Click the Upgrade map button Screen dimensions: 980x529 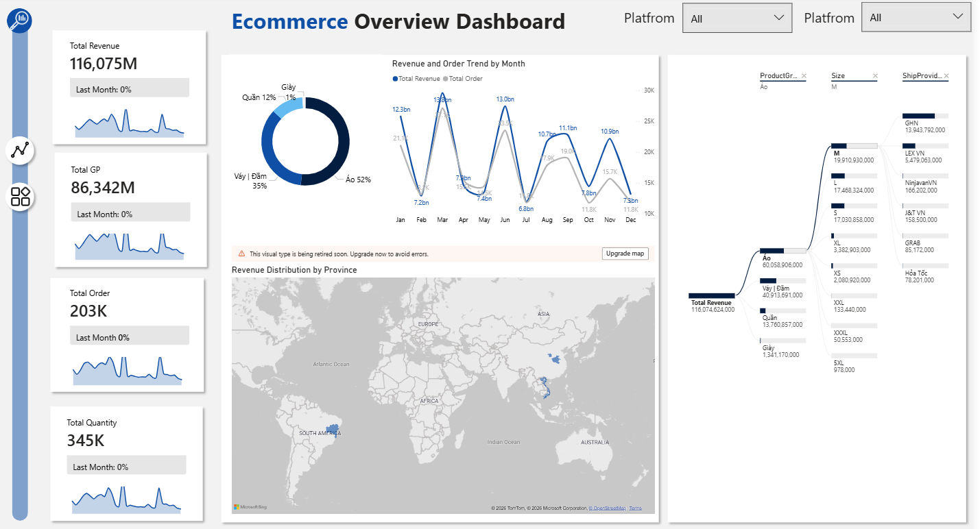coord(624,254)
